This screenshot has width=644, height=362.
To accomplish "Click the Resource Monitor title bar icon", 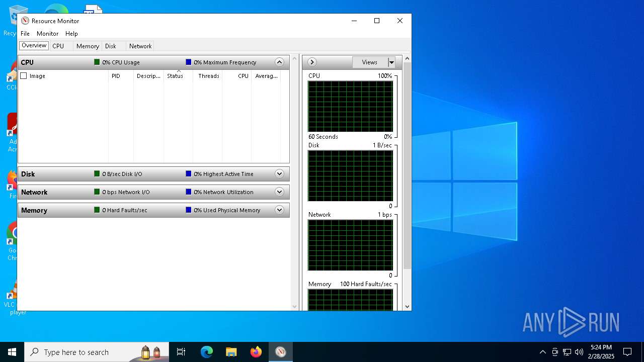I will pyautogui.click(x=25, y=21).
